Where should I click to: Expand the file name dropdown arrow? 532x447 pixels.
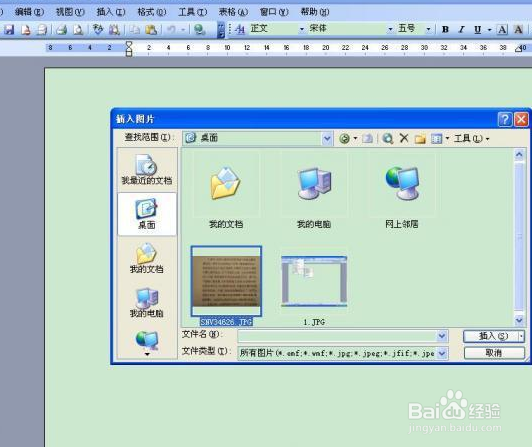click(442, 336)
